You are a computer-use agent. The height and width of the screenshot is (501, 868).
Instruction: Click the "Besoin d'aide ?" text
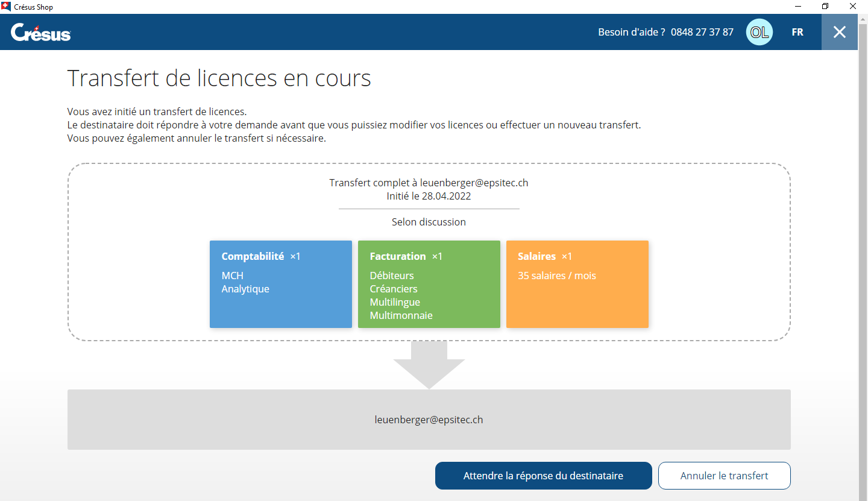[632, 33]
